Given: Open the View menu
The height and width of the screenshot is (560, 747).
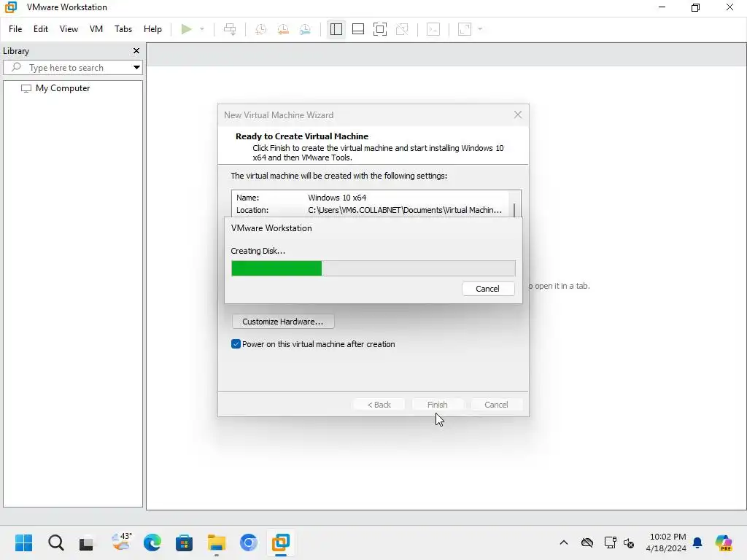Looking at the screenshot, I should pyautogui.click(x=69, y=29).
